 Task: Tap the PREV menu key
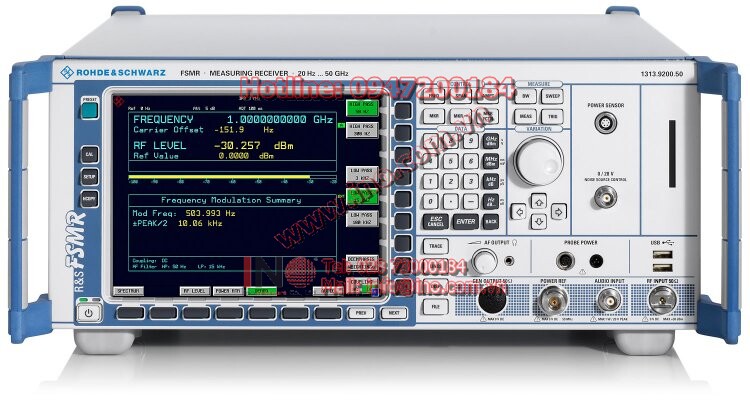click(x=361, y=313)
